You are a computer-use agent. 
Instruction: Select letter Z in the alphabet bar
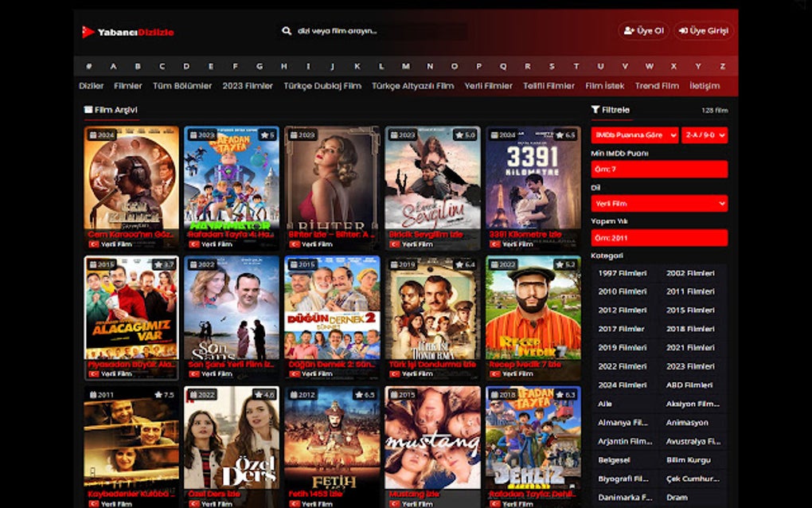pyautogui.click(x=722, y=66)
